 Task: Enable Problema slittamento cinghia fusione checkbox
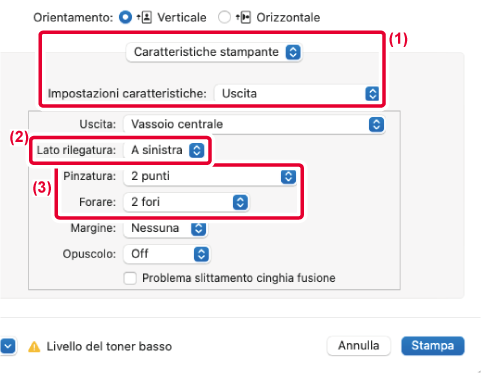130,278
